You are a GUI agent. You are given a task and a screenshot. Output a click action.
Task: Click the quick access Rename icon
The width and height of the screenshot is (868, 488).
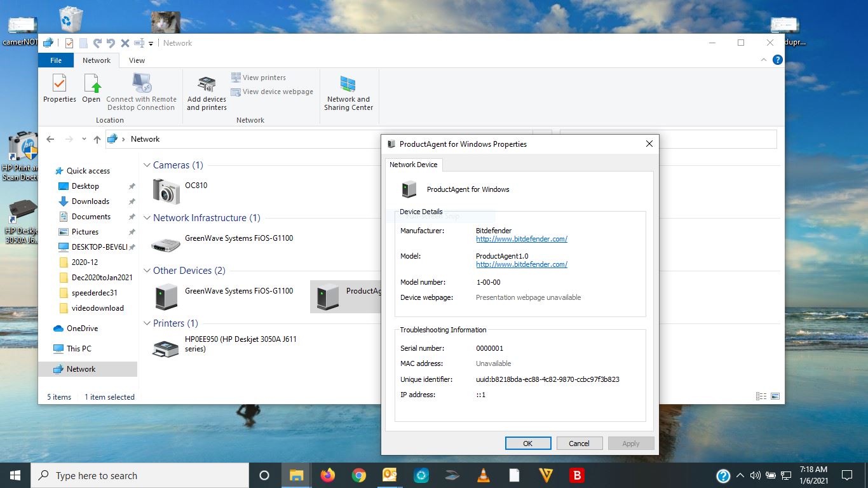[139, 43]
